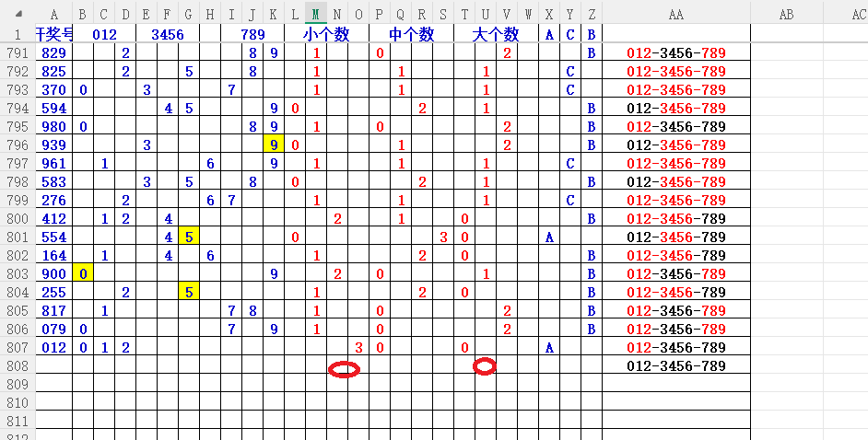Click the red 2 in row 800 under 小个数

(337, 219)
